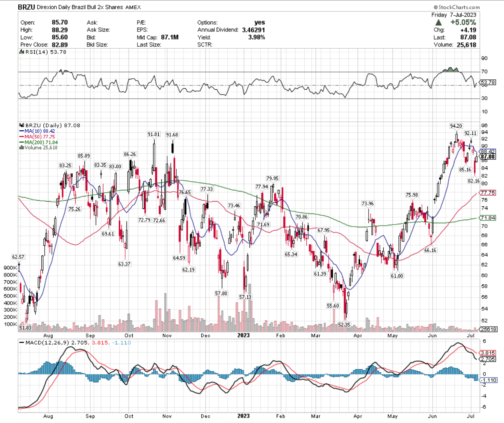The width and height of the screenshot is (504, 423).
Task: Click the 71.84 MA(200) axis tag
Action: [x=488, y=218]
